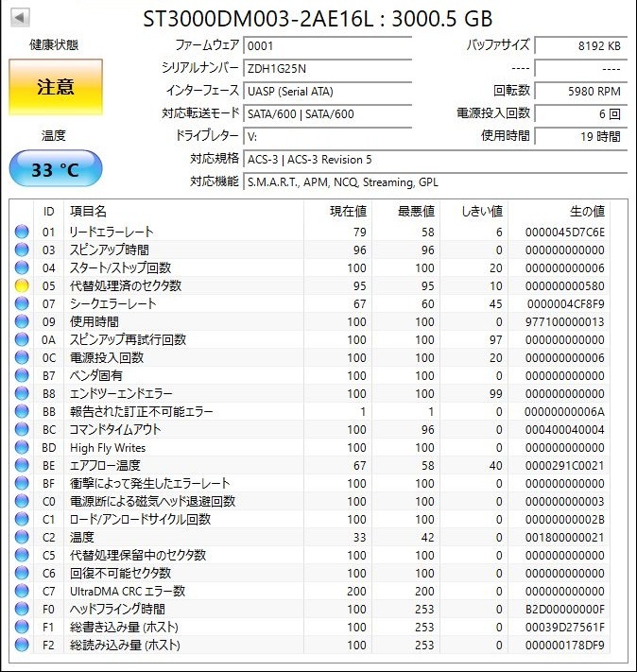Click the buffer size field 8192 KB
Viewport: 637px width, 672px height.
tap(581, 46)
